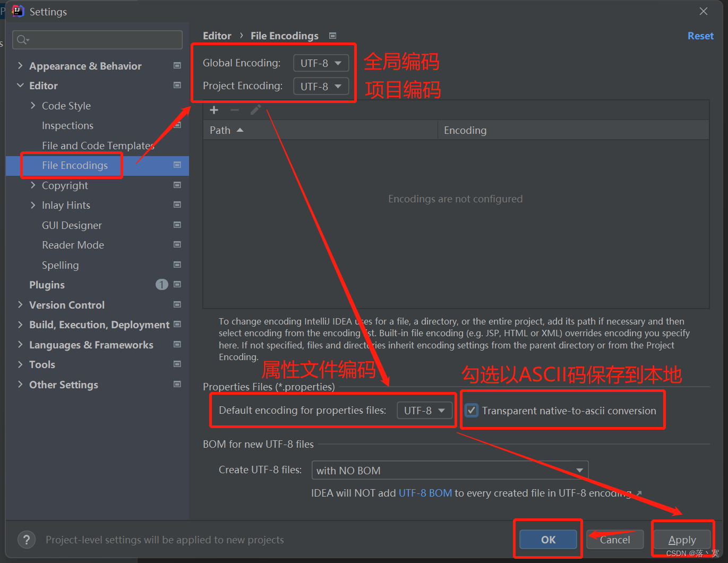Open Spelling settings
This screenshot has width=728, height=563.
(60, 265)
